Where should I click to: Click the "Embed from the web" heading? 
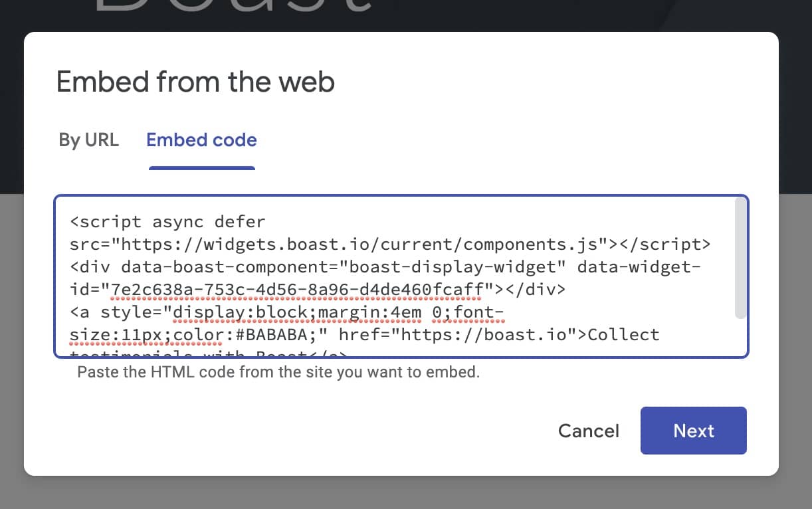[195, 82]
